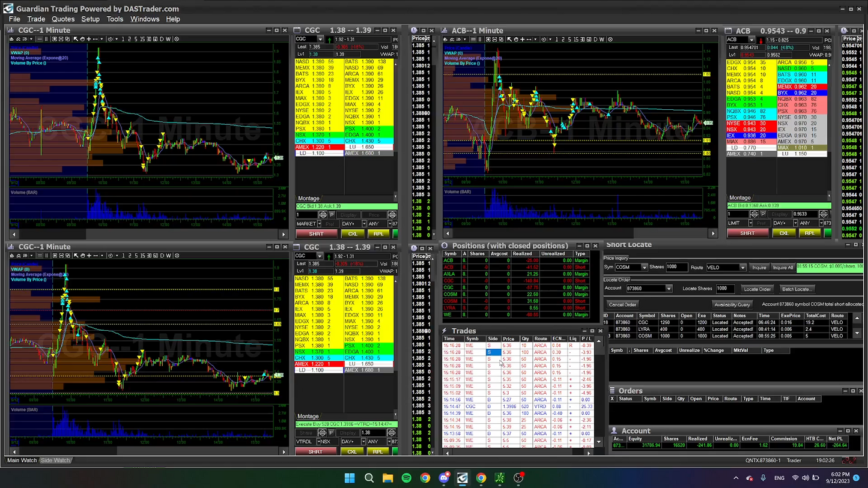
Task: Open the Trade menu
Action: tap(36, 19)
